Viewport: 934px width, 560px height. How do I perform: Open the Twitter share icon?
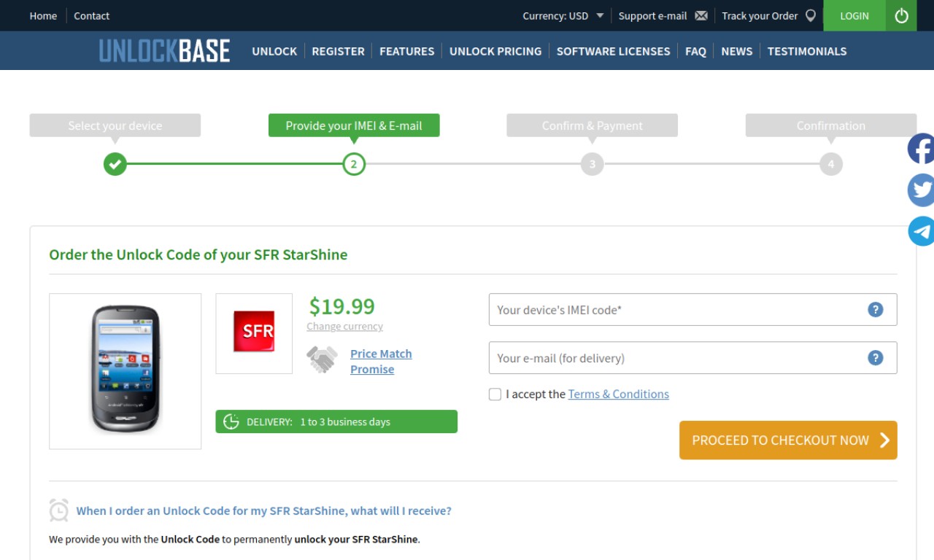click(922, 190)
